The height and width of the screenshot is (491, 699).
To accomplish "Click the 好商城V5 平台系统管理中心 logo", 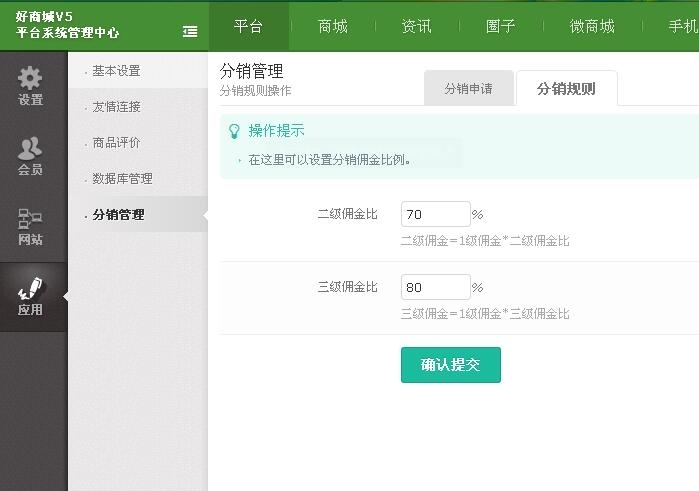I will coord(67,25).
